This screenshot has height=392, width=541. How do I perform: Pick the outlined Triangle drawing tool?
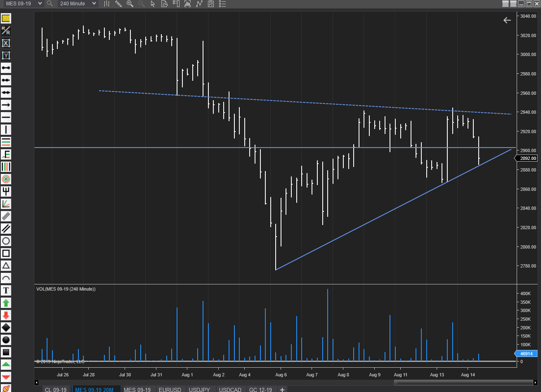6,265
